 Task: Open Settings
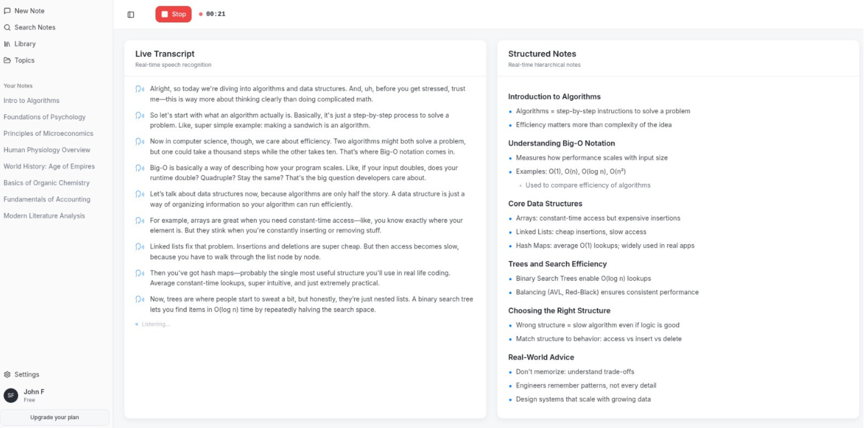coord(26,374)
